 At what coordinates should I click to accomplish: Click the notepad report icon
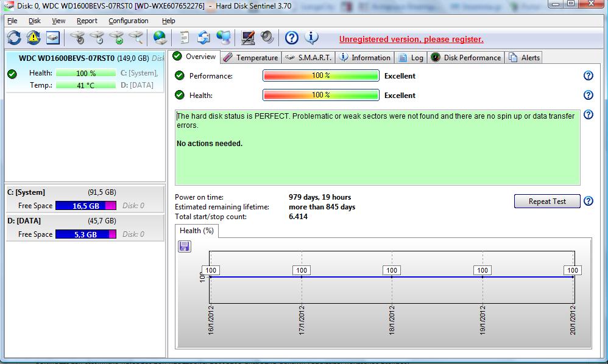coord(185,38)
